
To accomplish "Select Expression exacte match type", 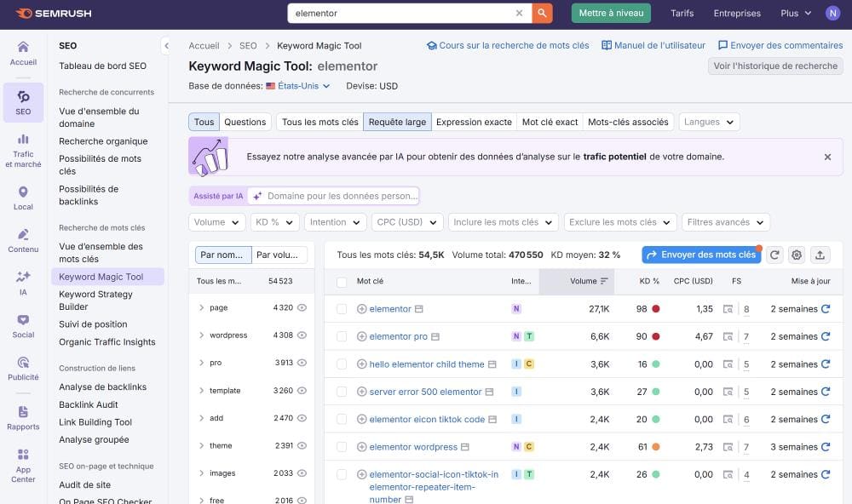I will pos(474,123).
